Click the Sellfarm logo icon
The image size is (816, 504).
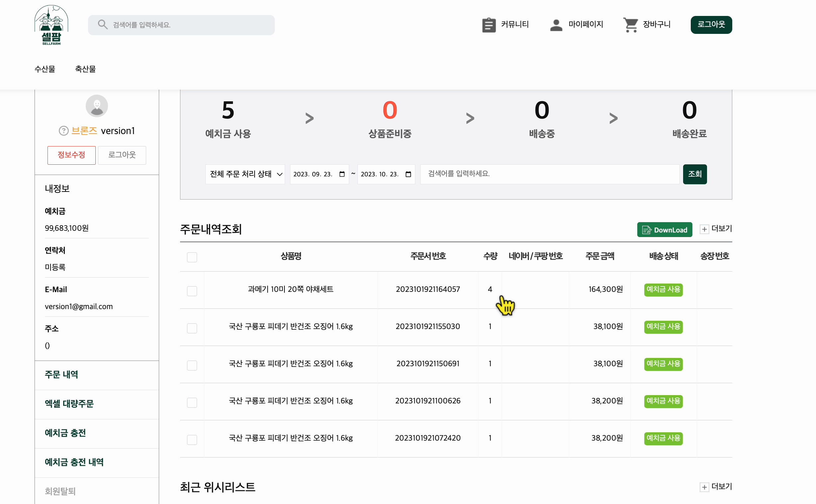tap(51, 25)
